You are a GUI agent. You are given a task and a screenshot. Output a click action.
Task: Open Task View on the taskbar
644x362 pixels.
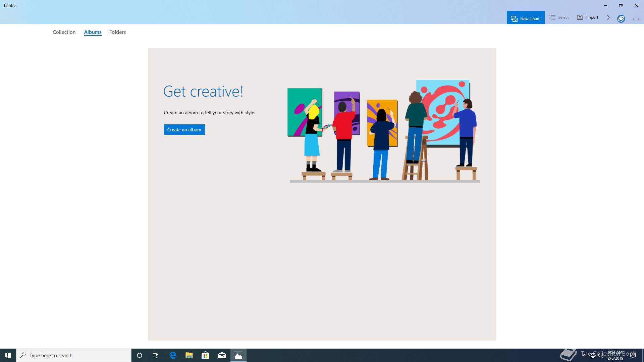tap(156, 355)
